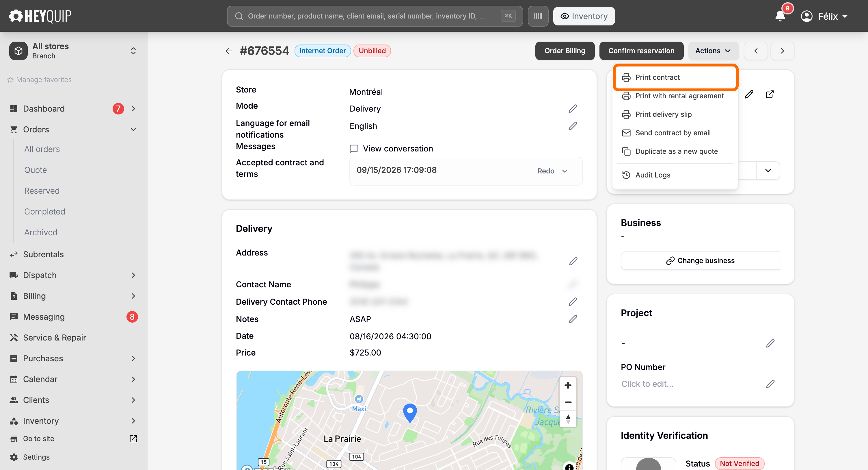
Task: Click the blue map location pin
Action: coord(410,413)
